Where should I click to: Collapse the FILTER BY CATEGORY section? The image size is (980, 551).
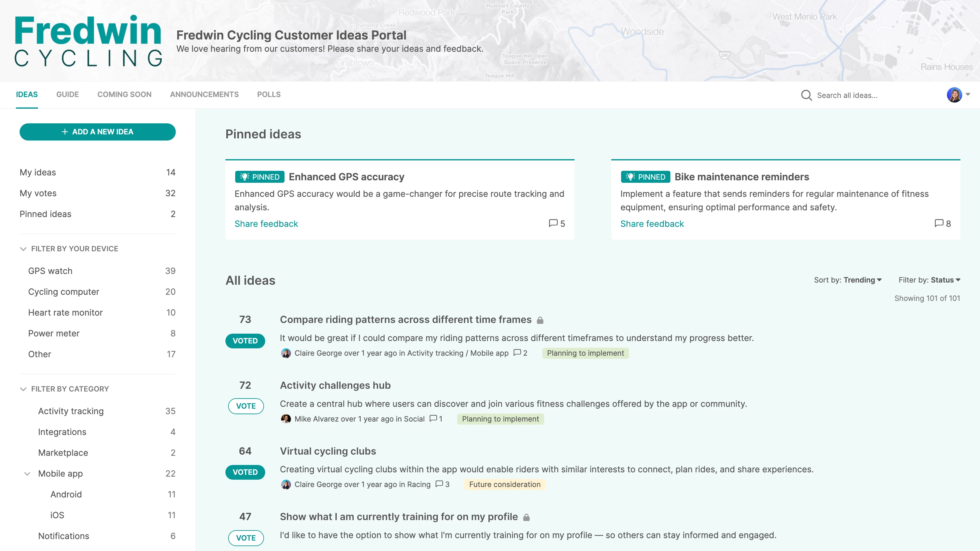(24, 389)
